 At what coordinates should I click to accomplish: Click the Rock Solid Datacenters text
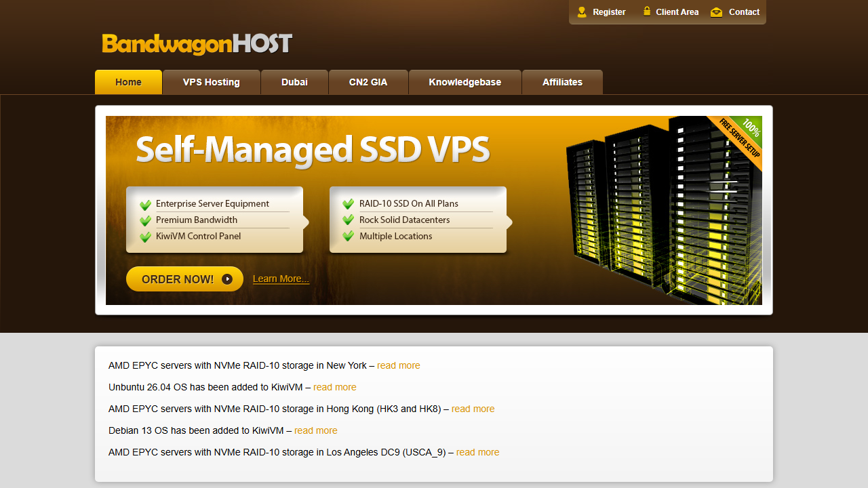coord(404,220)
